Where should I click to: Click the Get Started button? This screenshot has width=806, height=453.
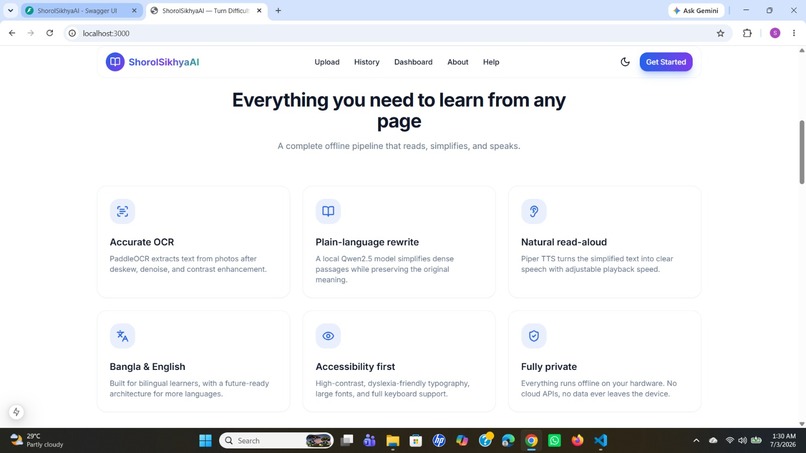(666, 62)
